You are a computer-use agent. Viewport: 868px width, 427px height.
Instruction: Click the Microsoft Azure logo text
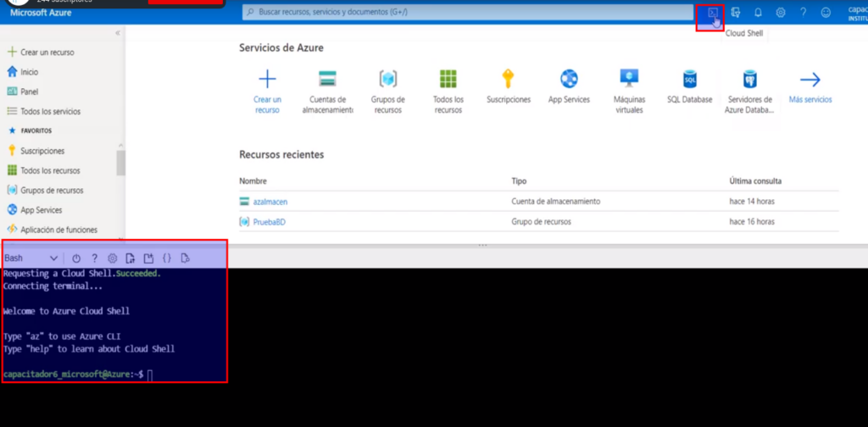tap(41, 13)
